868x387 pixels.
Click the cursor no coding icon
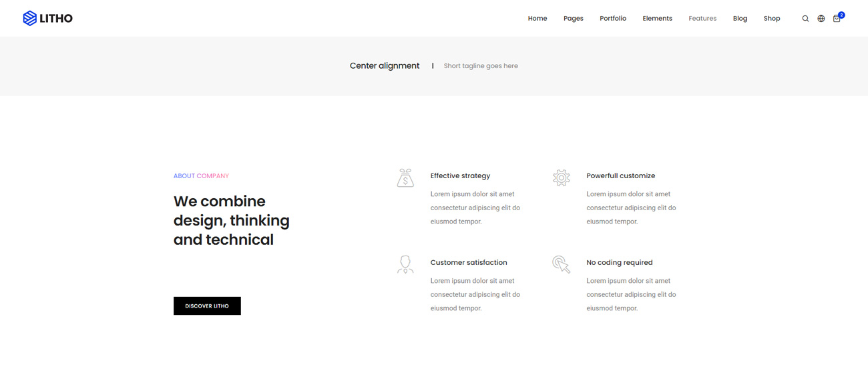coord(562,264)
